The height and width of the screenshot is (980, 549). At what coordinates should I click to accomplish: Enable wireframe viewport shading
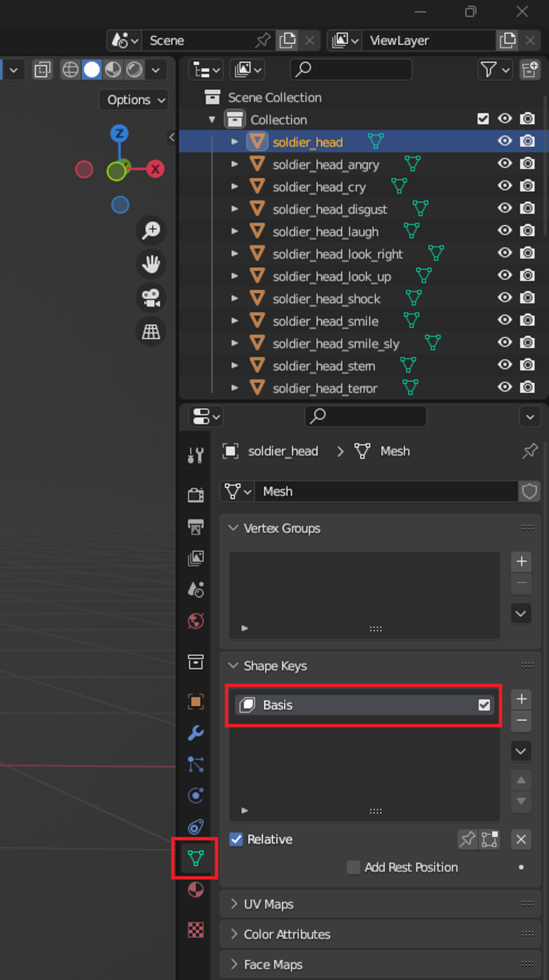click(70, 69)
